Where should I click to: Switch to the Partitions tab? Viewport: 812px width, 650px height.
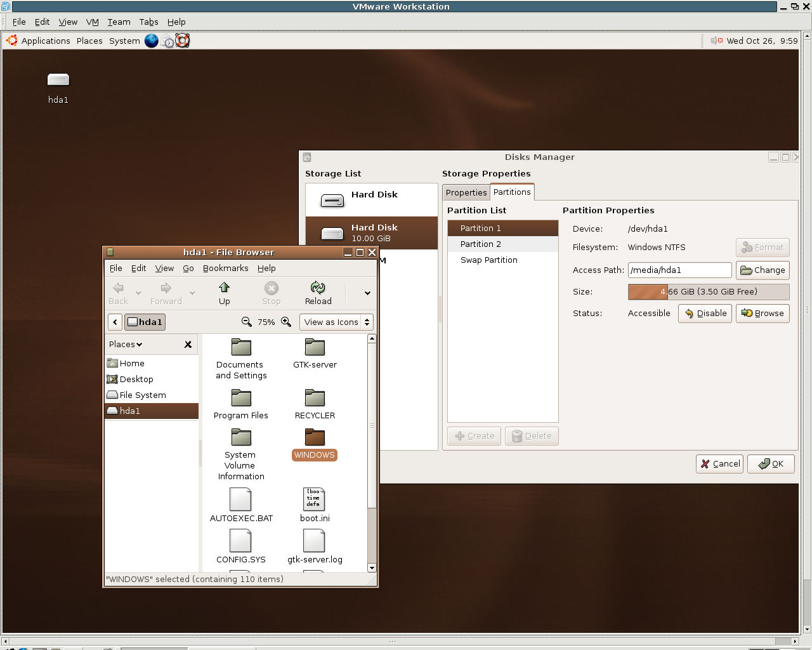click(x=512, y=192)
